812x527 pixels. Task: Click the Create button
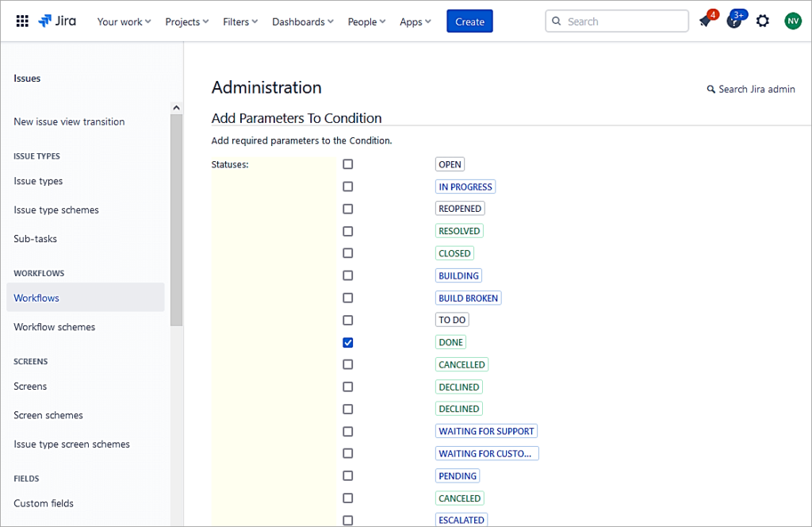pos(469,21)
